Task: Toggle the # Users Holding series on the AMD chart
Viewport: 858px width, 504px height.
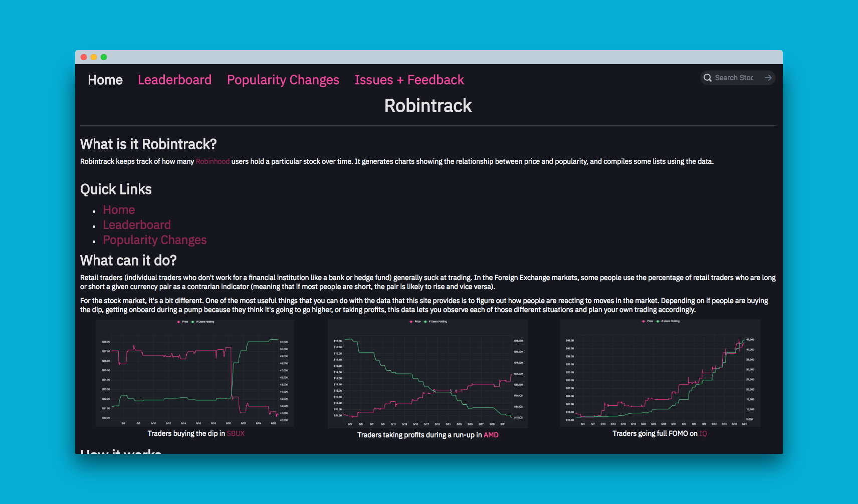Action: coord(425,322)
